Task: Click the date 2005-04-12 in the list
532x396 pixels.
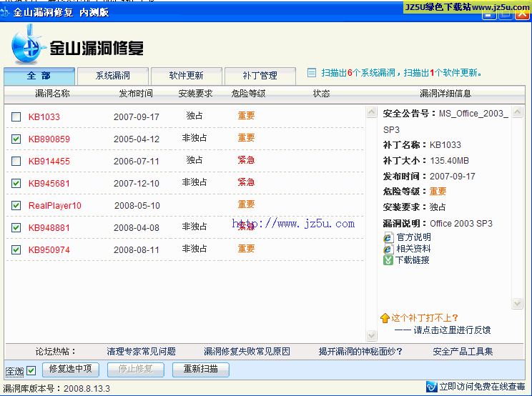Action: pyautogui.click(x=137, y=139)
